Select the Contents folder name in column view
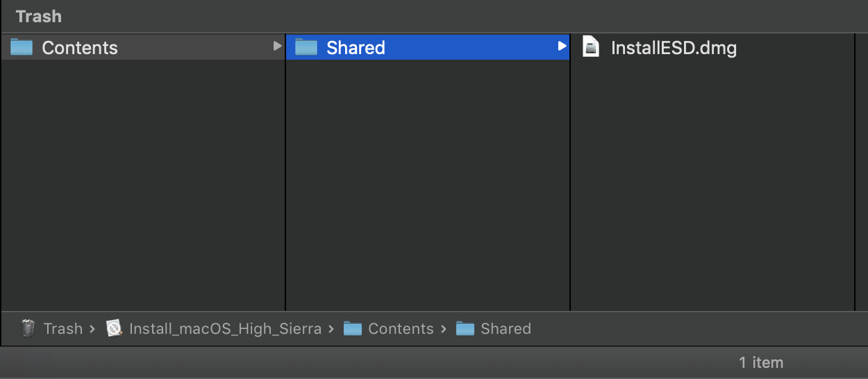 (80, 48)
